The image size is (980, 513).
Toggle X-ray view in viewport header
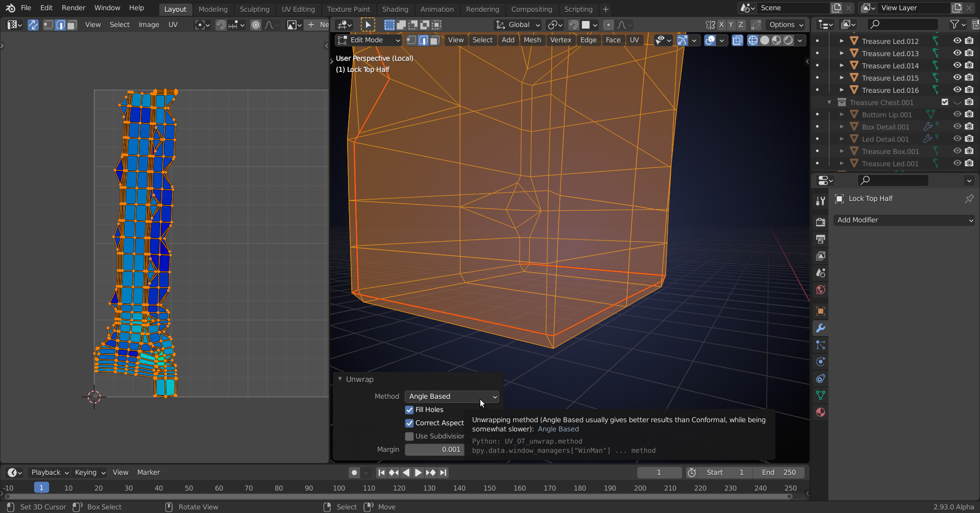point(737,40)
